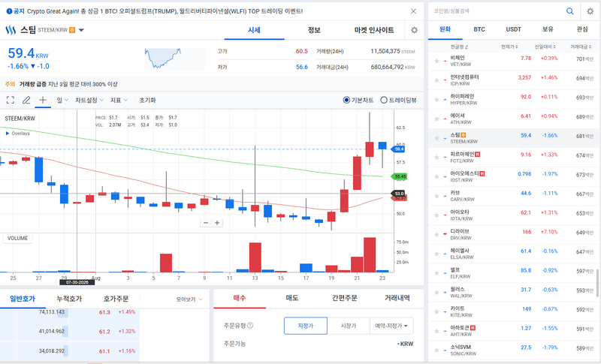Select the 매수 buy tab
Screen dimensions: 601x364
(240, 298)
